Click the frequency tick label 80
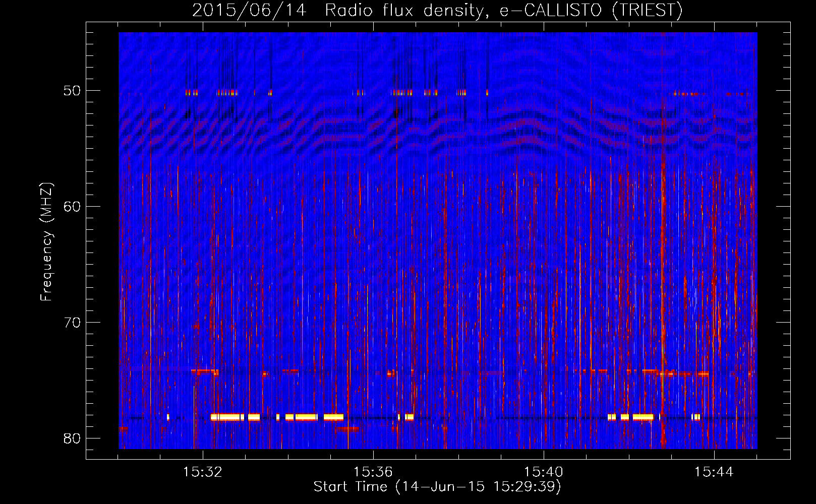Image resolution: width=816 pixels, height=504 pixels. (72, 438)
